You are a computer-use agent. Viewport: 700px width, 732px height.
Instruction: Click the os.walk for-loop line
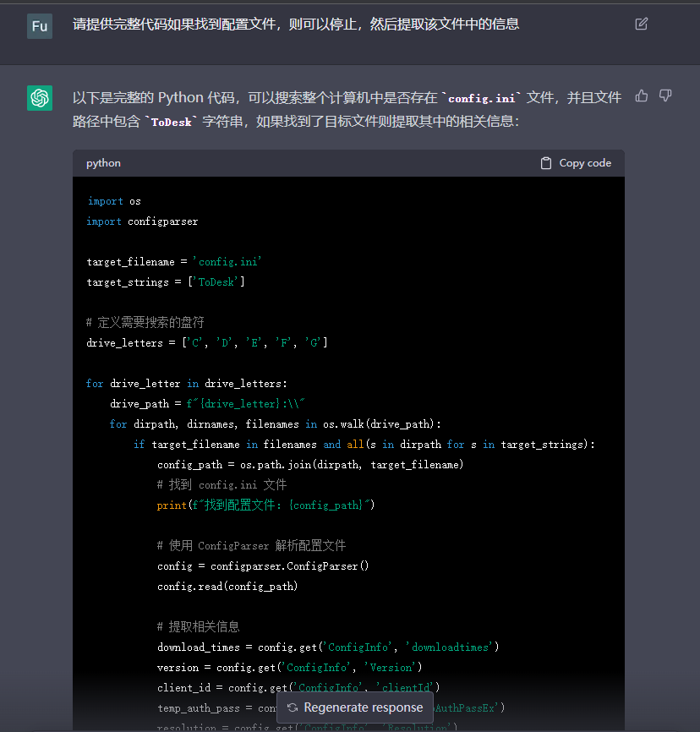click(275, 423)
